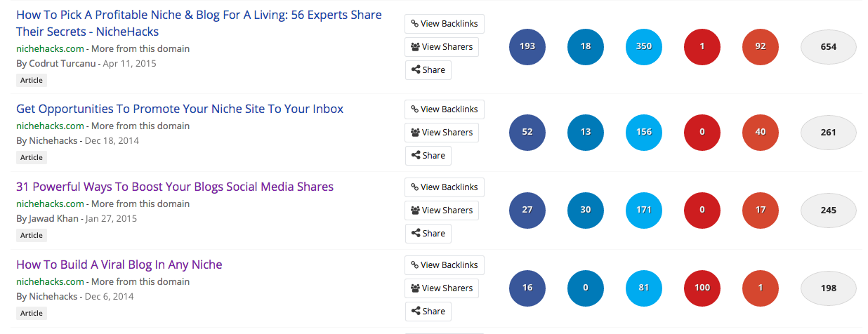Click the 18 LinkedIn shares circle

pyautogui.click(x=586, y=47)
